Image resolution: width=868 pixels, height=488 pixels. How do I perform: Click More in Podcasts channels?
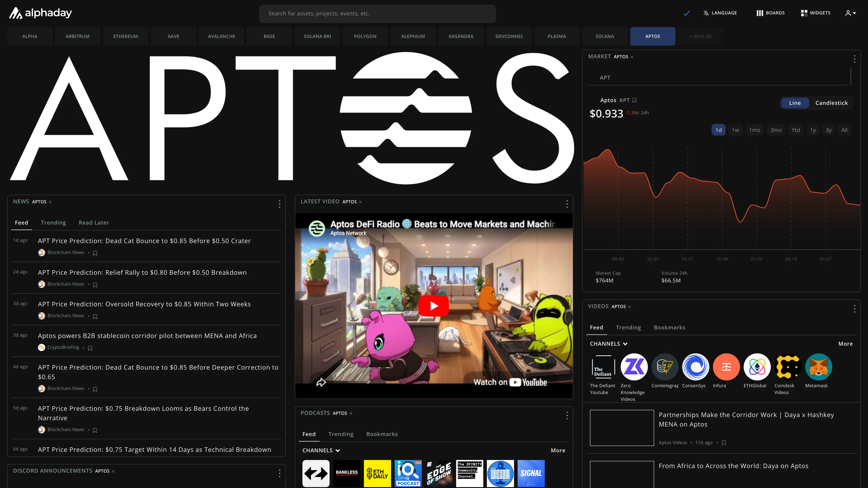[558, 451]
